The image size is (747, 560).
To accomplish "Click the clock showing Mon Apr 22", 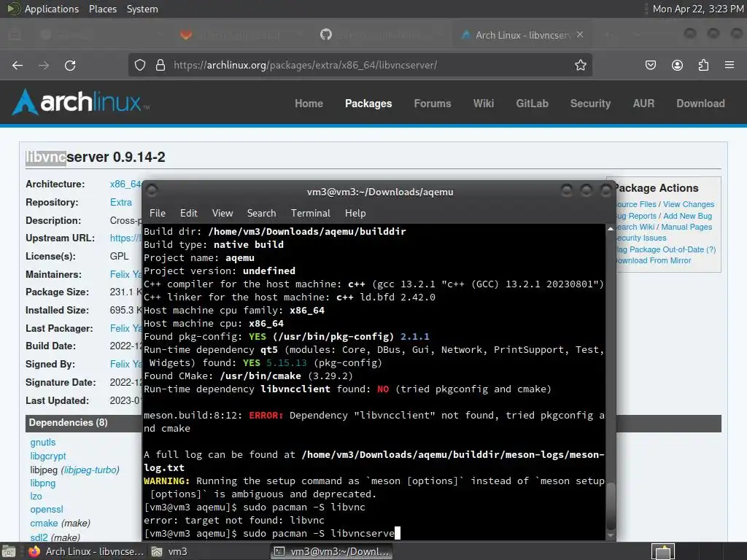I will click(698, 9).
